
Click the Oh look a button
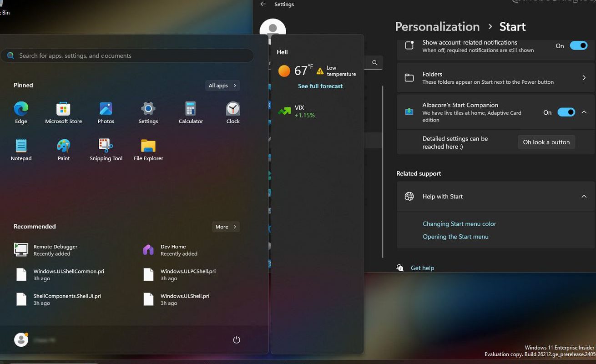pyautogui.click(x=546, y=142)
